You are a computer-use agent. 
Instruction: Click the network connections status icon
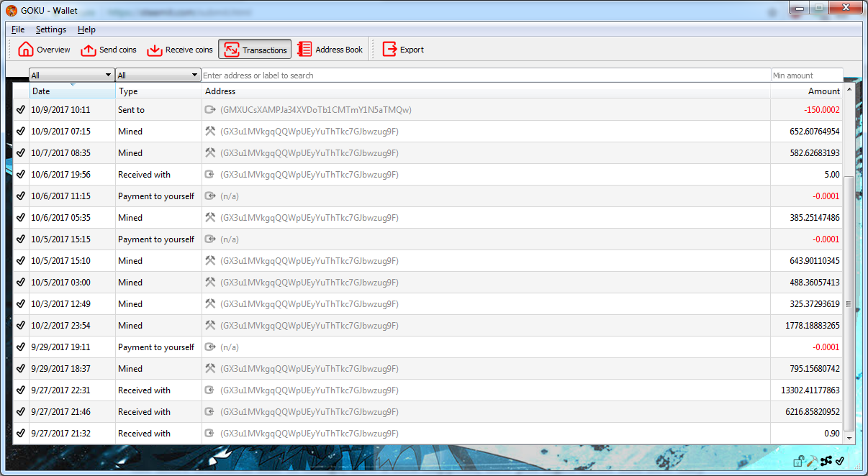coord(826,461)
